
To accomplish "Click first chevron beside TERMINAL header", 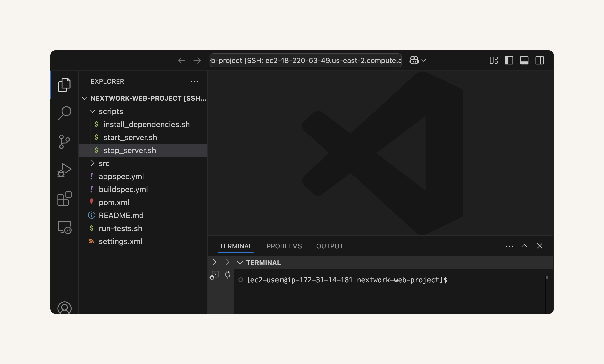I will coord(214,262).
